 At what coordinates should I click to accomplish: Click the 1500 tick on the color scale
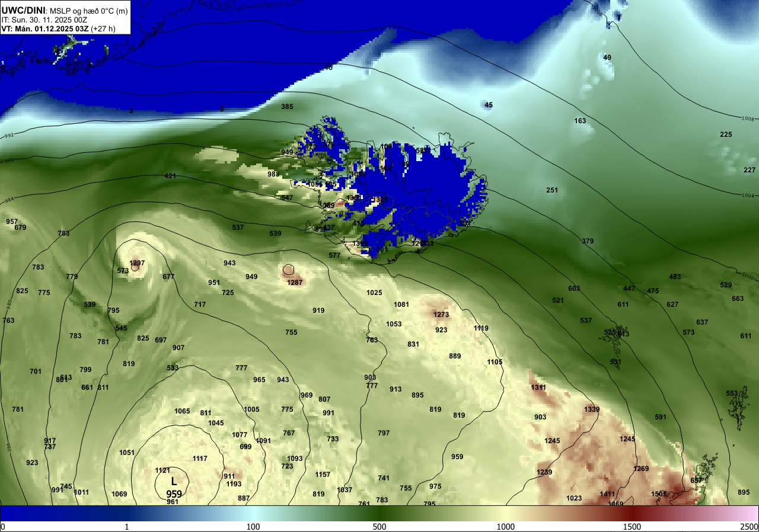tap(632, 527)
